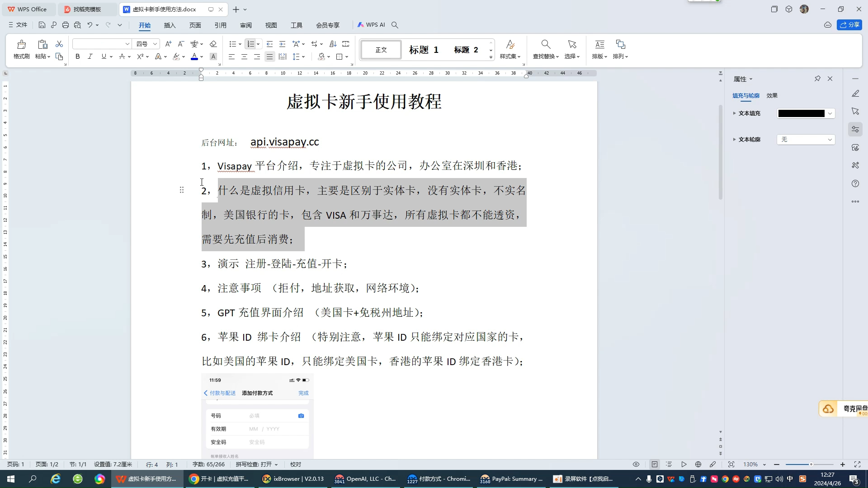The image size is (868, 488).
Task: Center align text
Action: (x=244, y=56)
